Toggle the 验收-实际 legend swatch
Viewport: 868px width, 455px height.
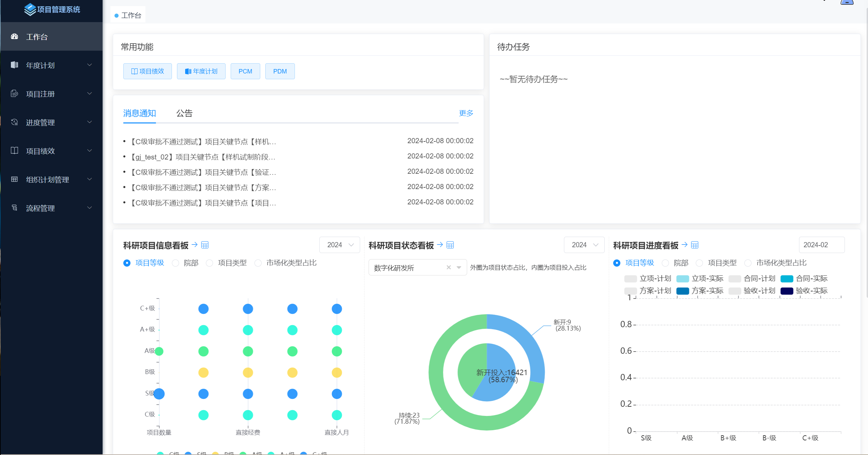coord(787,291)
